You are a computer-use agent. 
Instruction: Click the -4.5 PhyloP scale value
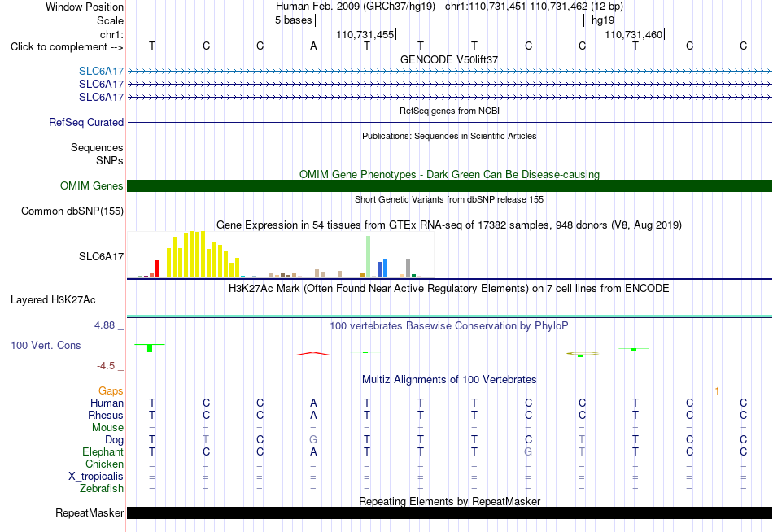[106, 366]
